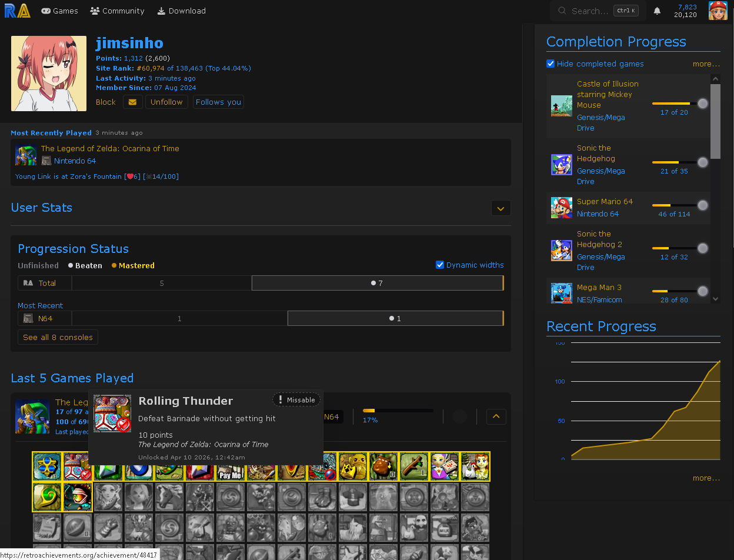
Task: Open the notifications bell
Action: pyautogui.click(x=658, y=11)
